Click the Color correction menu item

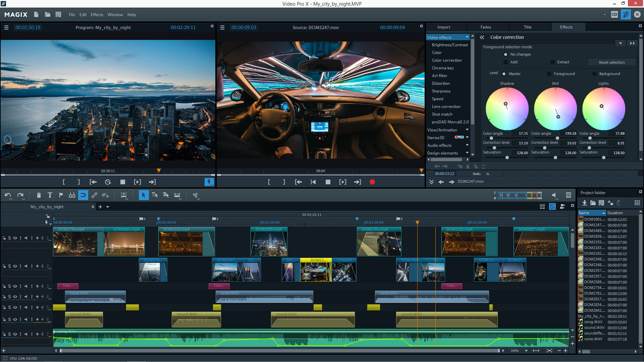click(447, 60)
